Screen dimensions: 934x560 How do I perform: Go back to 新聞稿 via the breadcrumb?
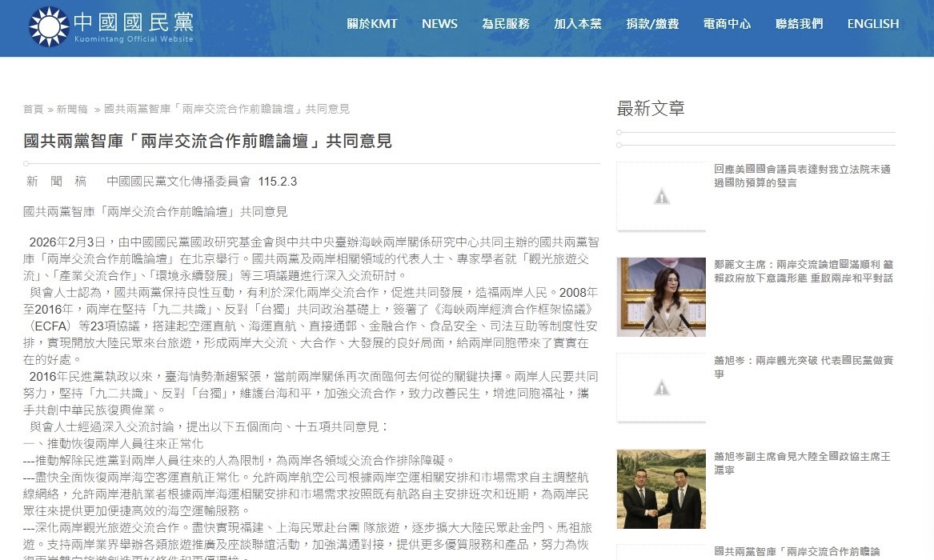(73, 109)
